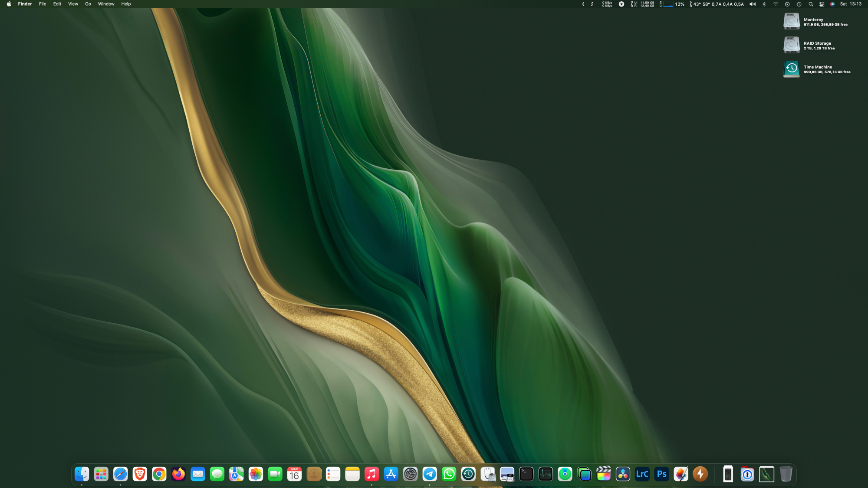Viewport: 868px width, 488px height.
Task: Open the Go menu
Action: coord(88,4)
